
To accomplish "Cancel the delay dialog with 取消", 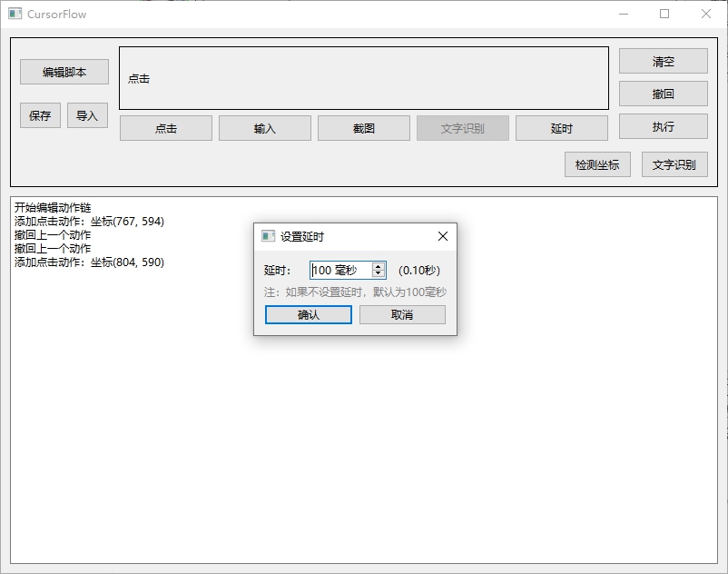I will (x=402, y=315).
